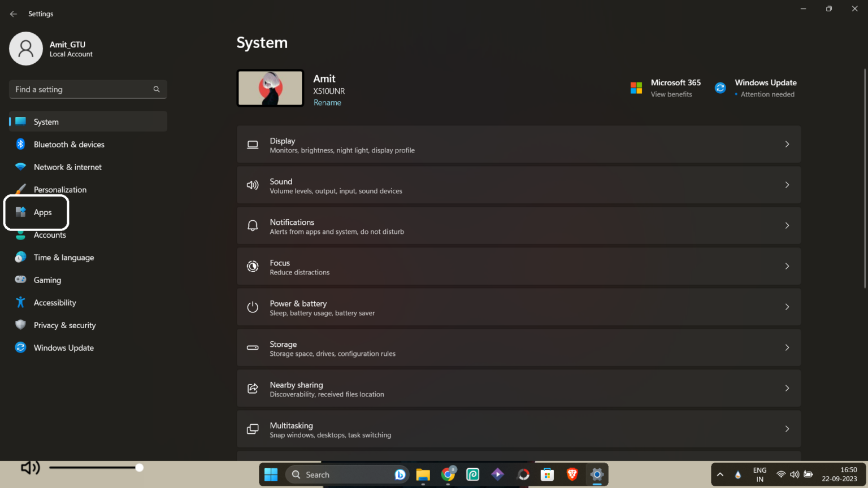The width and height of the screenshot is (868, 488).
Task: Expand the Display settings row chevron
Action: [x=787, y=144]
